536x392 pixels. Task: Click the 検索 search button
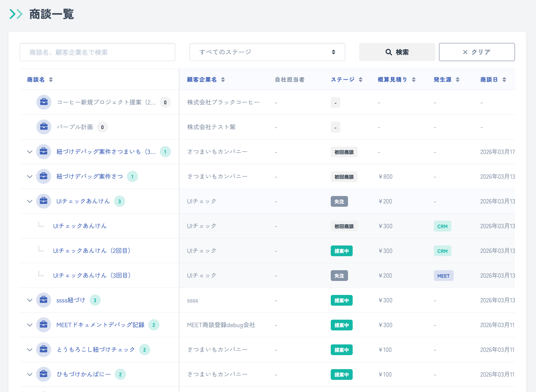pos(397,52)
